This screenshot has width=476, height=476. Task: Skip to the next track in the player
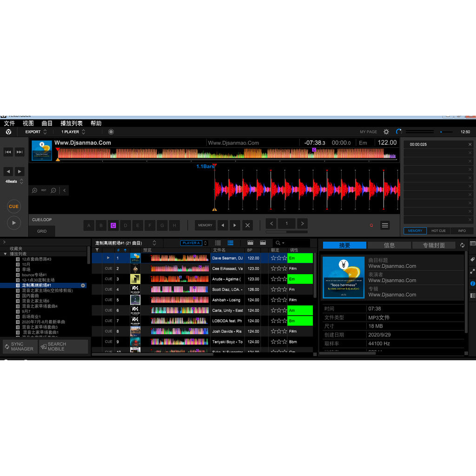pyautogui.click(x=20, y=152)
